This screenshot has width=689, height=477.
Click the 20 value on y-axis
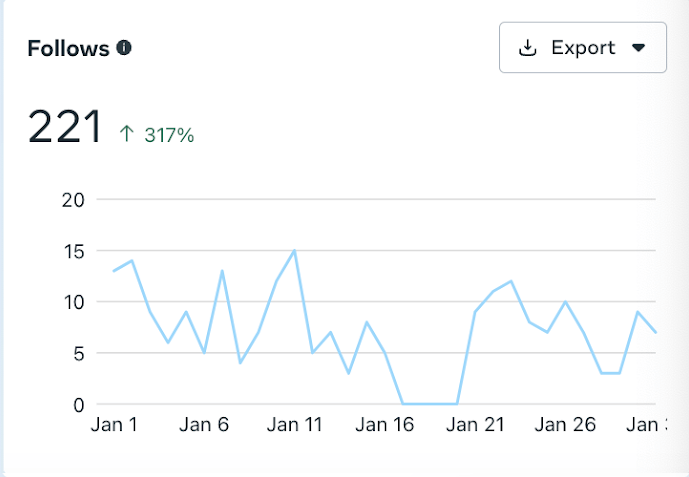[x=72, y=199]
